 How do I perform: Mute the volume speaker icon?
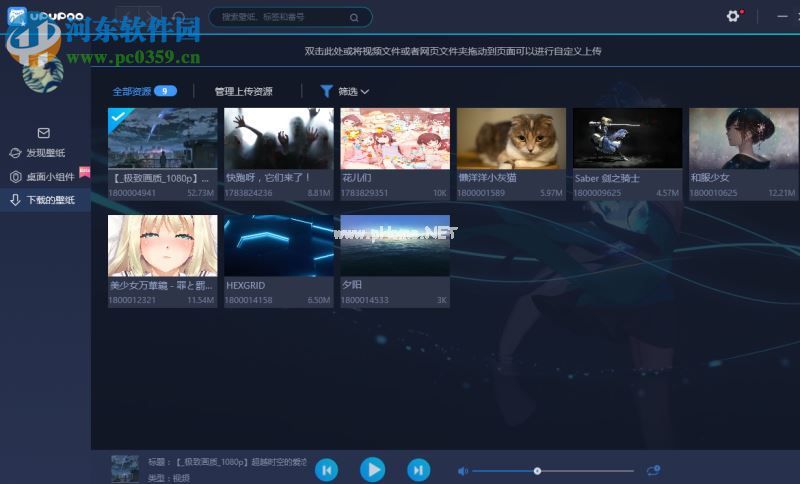coord(462,471)
